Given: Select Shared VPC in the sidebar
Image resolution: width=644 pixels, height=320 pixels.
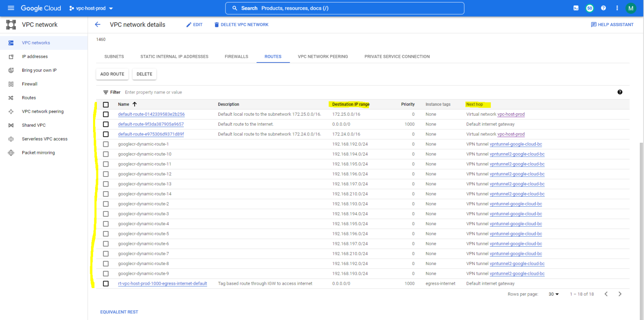Looking at the screenshot, I should click(x=34, y=125).
